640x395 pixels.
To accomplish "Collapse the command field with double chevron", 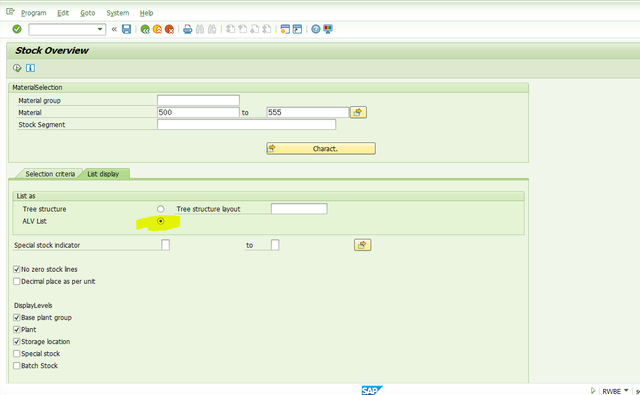I will click(114, 29).
